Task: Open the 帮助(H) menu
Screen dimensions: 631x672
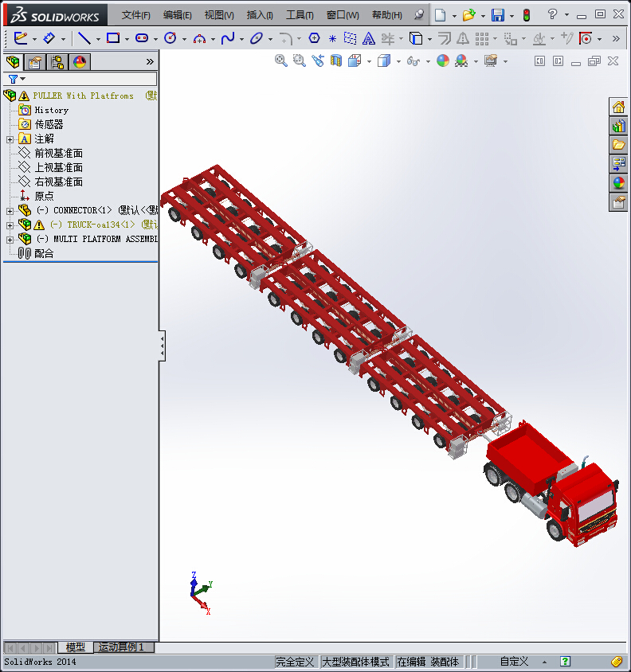Action: (387, 15)
